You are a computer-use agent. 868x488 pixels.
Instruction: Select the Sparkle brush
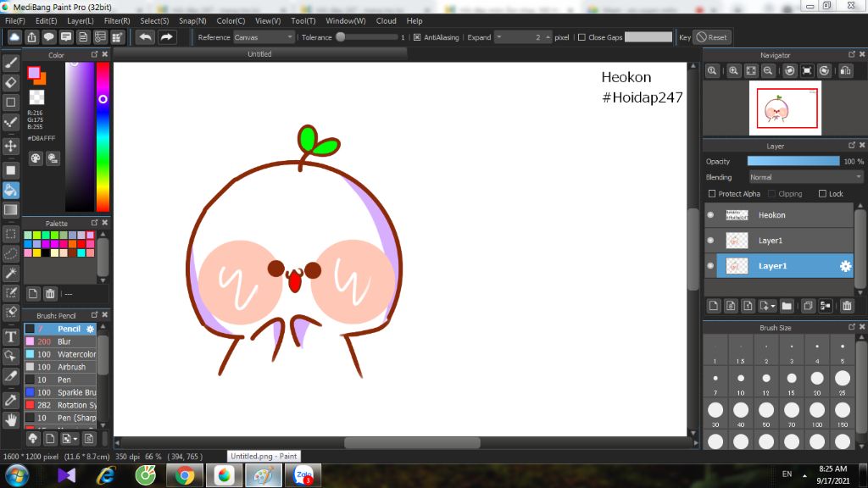point(60,392)
